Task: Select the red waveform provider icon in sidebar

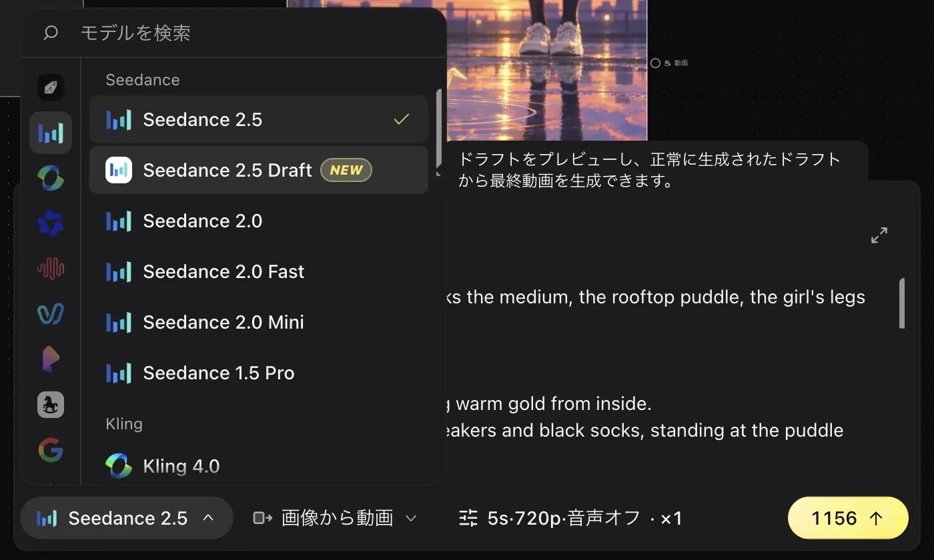Action: 51,269
